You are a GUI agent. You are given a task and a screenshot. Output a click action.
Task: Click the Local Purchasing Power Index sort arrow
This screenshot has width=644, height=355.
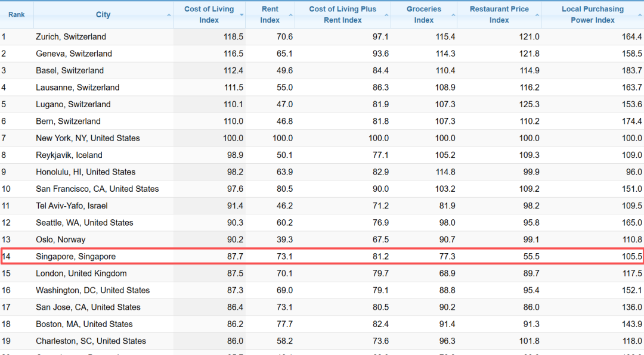(x=640, y=14)
